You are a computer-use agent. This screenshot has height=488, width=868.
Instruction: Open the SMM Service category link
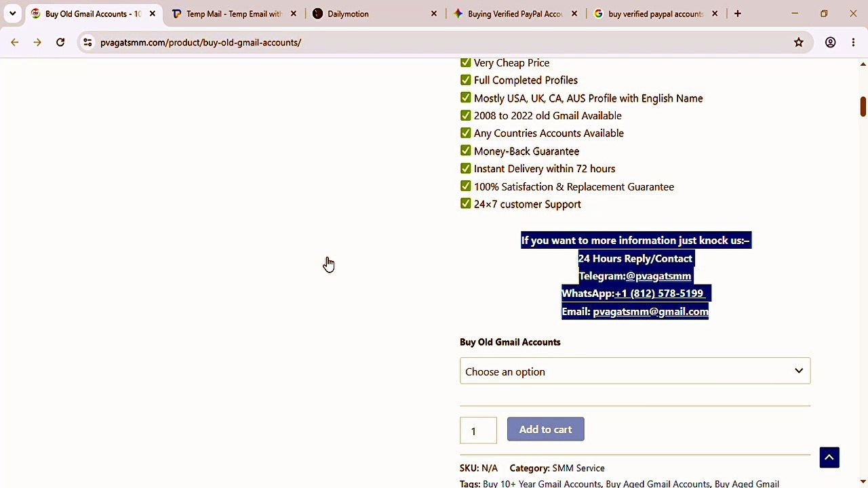pyautogui.click(x=578, y=468)
